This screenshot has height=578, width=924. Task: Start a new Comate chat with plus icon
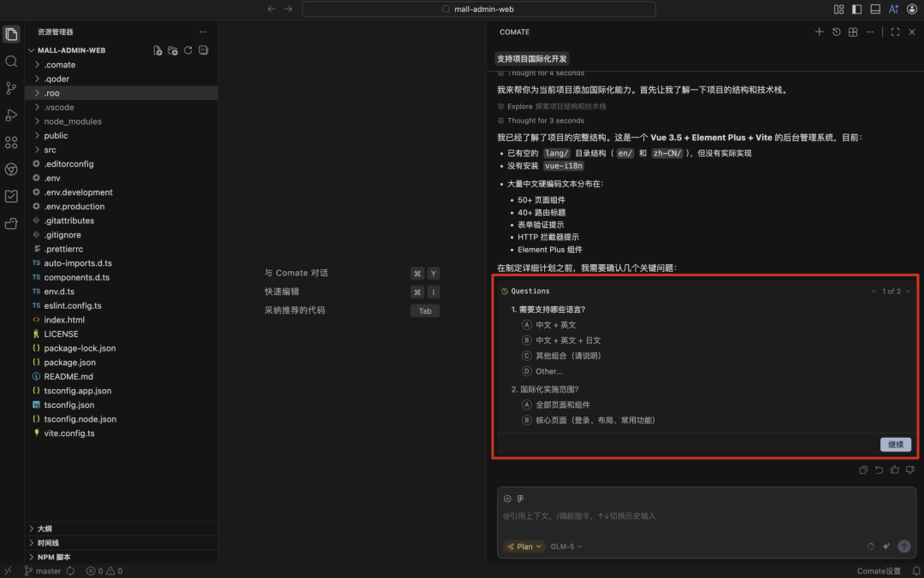pyautogui.click(x=819, y=32)
